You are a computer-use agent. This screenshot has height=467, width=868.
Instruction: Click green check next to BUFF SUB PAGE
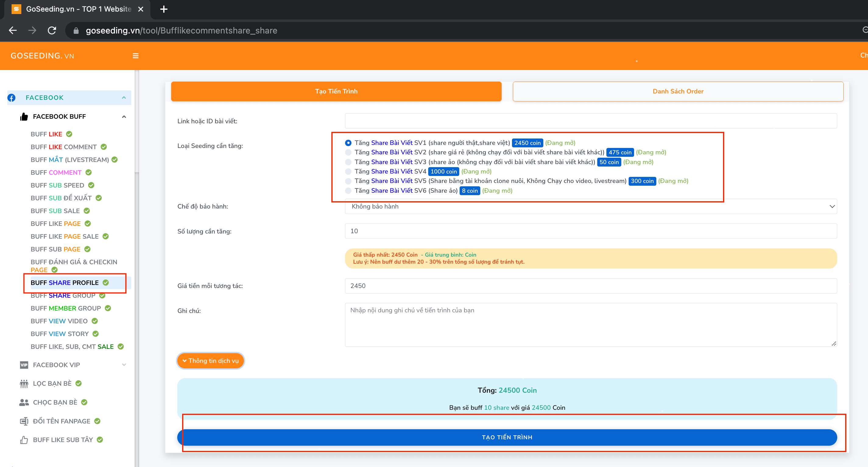coord(87,249)
